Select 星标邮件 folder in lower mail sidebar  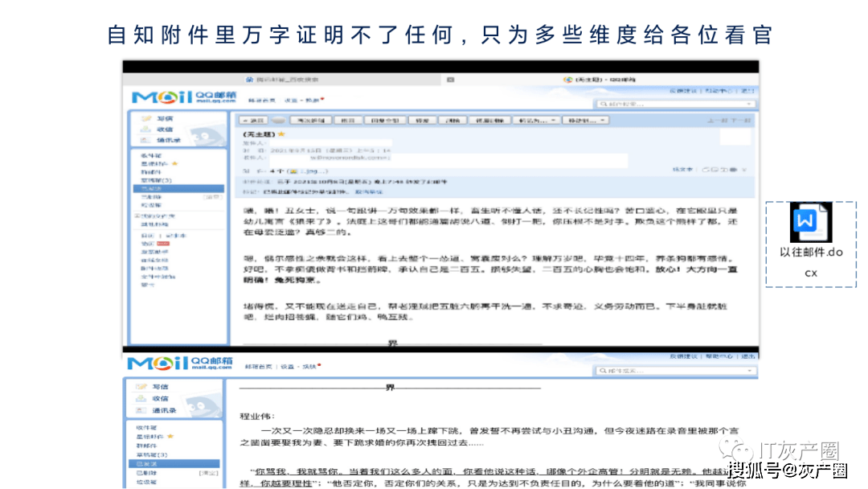(149, 437)
